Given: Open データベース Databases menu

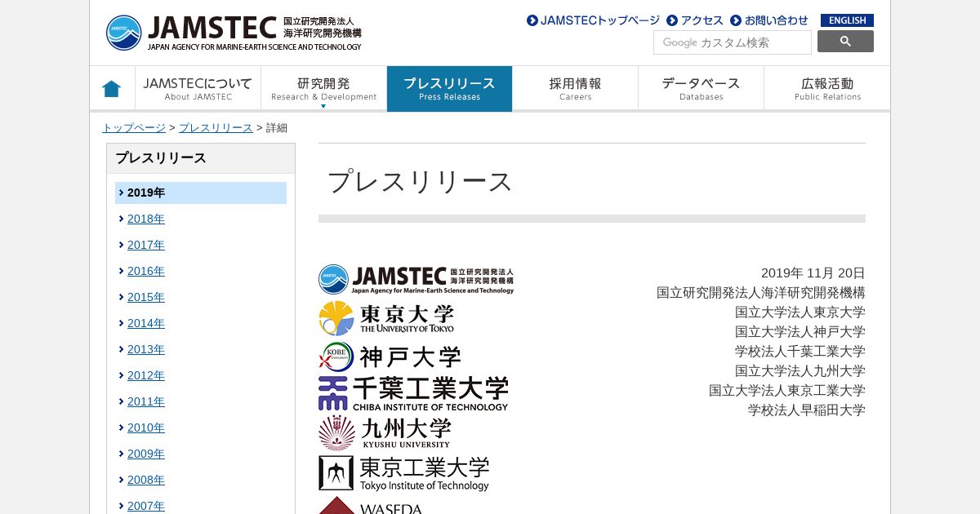Looking at the screenshot, I should pyautogui.click(x=701, y=88).
